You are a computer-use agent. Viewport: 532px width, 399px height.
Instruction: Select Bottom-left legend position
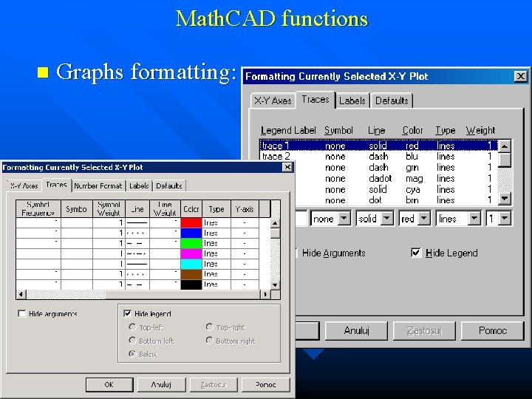pyautogui.click(x=132, y=341)
